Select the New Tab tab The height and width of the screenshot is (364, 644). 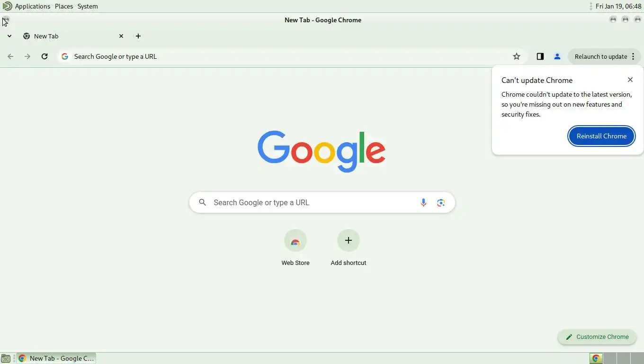click(73, 36)
